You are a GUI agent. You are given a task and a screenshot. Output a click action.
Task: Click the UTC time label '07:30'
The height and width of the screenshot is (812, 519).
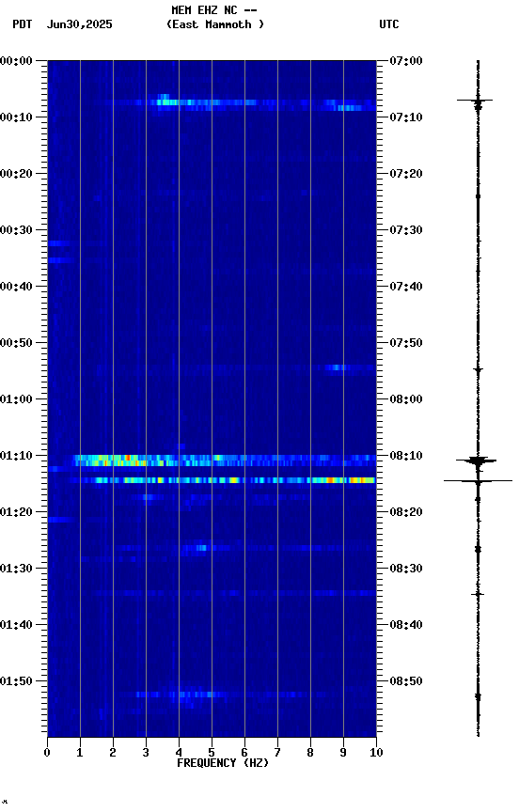click(x=405, y=230)
